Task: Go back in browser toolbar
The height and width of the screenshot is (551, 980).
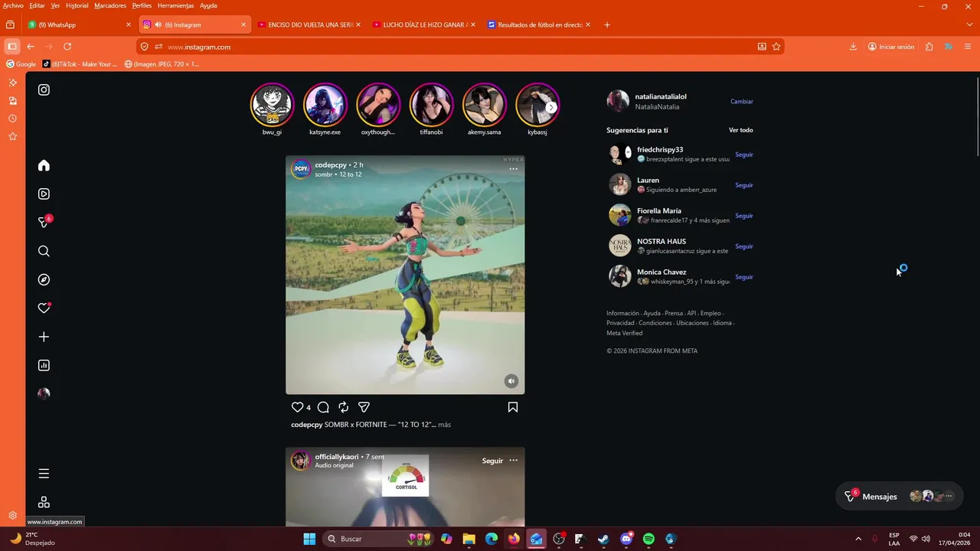Action: (31, 47)
